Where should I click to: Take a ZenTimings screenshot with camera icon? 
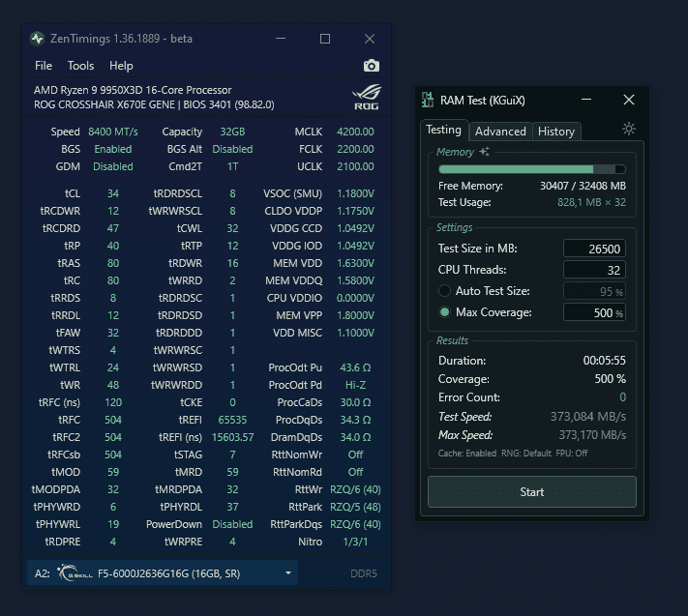coord(372,66)
